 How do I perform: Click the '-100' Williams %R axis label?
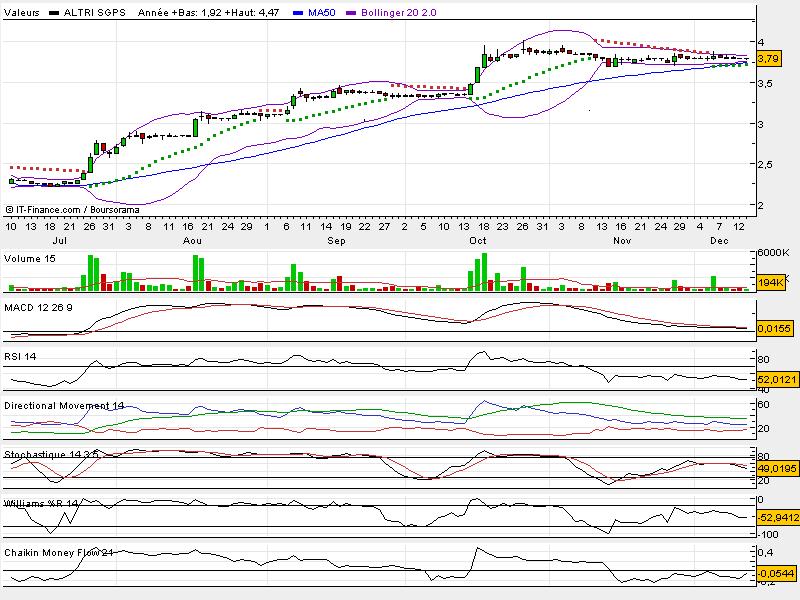tap(768, 534)
